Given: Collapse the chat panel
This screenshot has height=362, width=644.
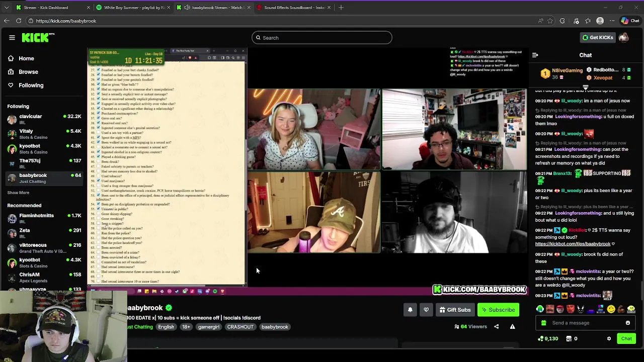Looking at the screenshot, I should click(535, 55).
